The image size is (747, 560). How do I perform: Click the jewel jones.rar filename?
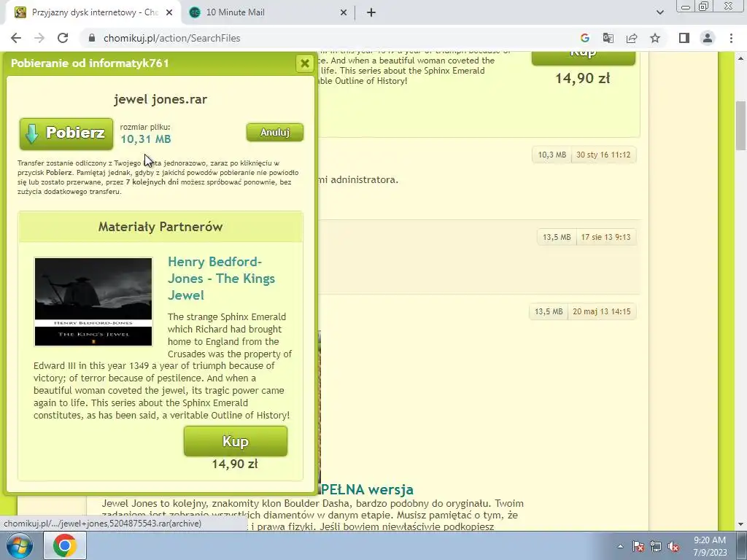coord(160,99)
